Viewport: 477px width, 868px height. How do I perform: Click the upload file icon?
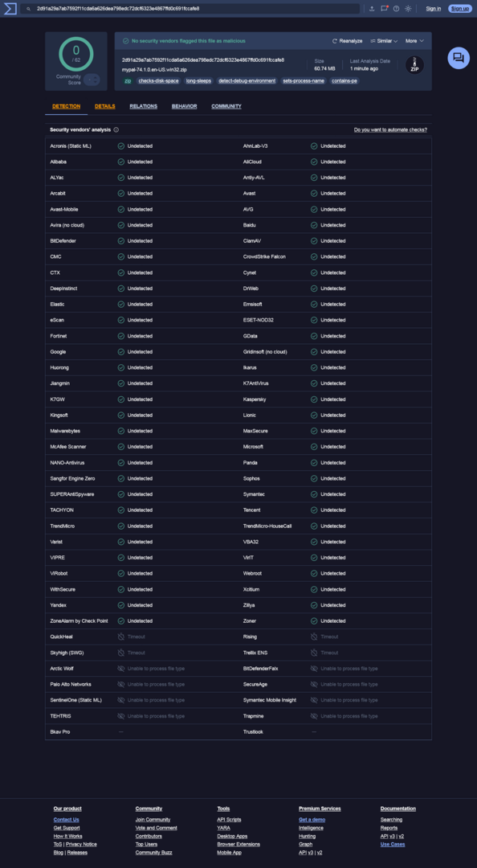(x=372, y=8)
